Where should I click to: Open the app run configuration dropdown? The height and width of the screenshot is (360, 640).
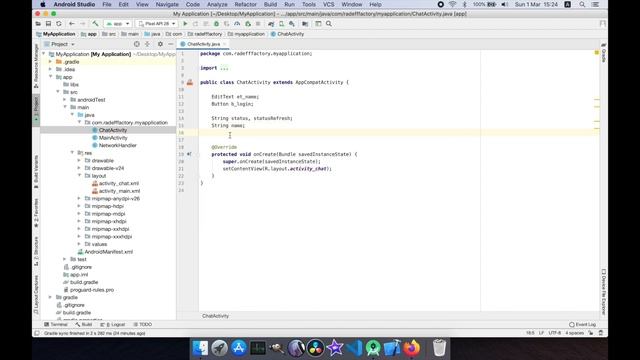tap(118, 24)
